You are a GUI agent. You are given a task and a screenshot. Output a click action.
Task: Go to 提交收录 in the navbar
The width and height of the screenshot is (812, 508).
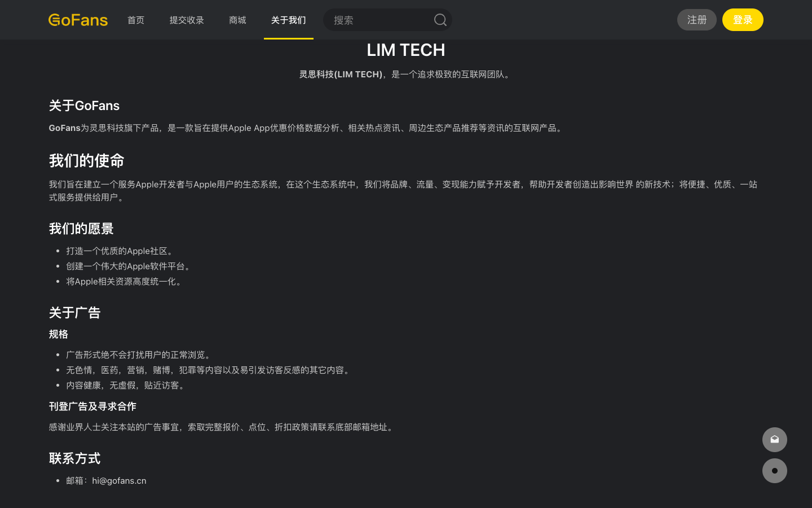[187, 20]
